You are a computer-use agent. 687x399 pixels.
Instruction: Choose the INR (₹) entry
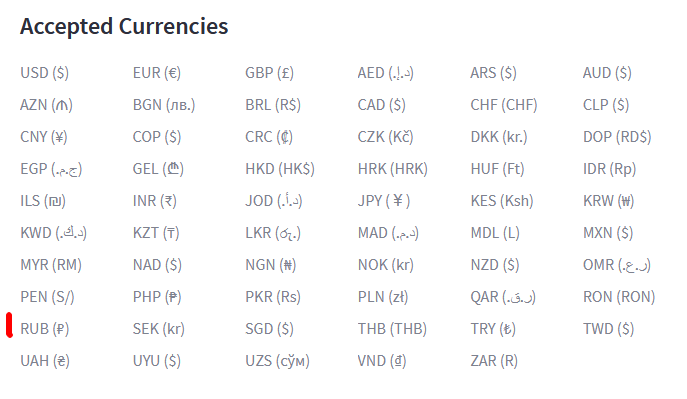point(155,201)
